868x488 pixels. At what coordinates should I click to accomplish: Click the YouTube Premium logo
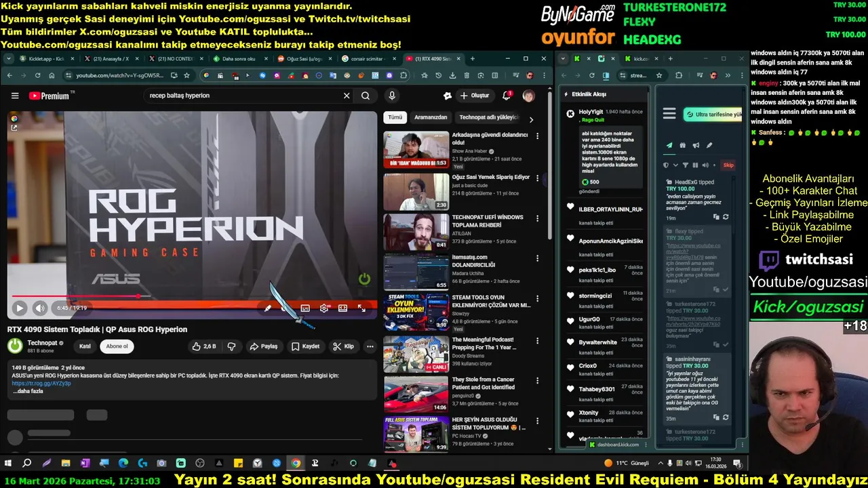pos(49,96)
